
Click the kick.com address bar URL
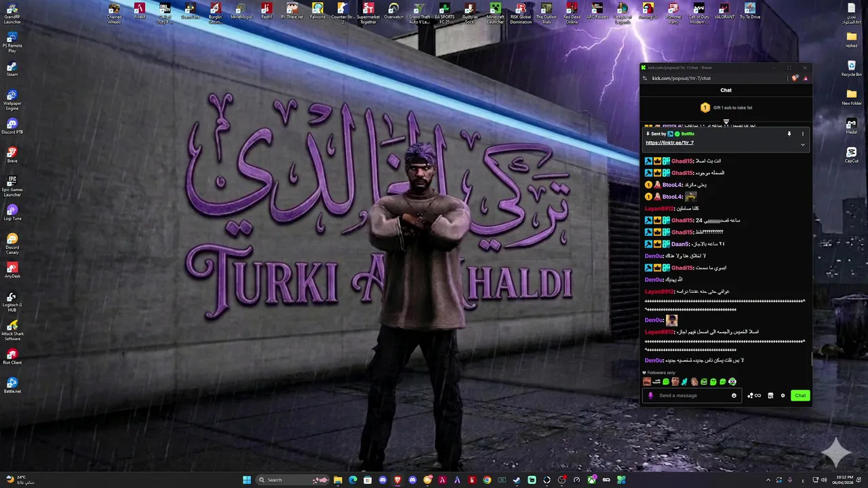(x=681, y=79)
